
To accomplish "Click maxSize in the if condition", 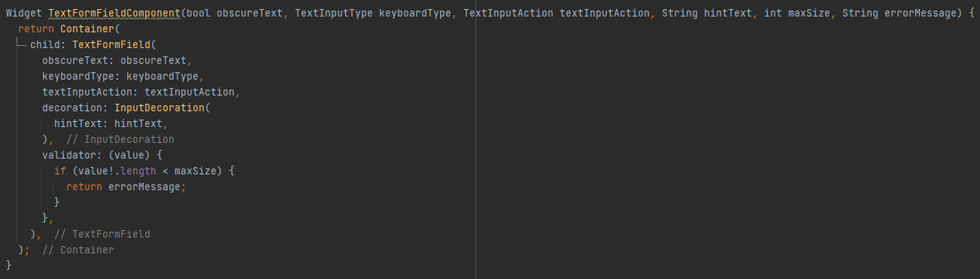I will 196,171.
